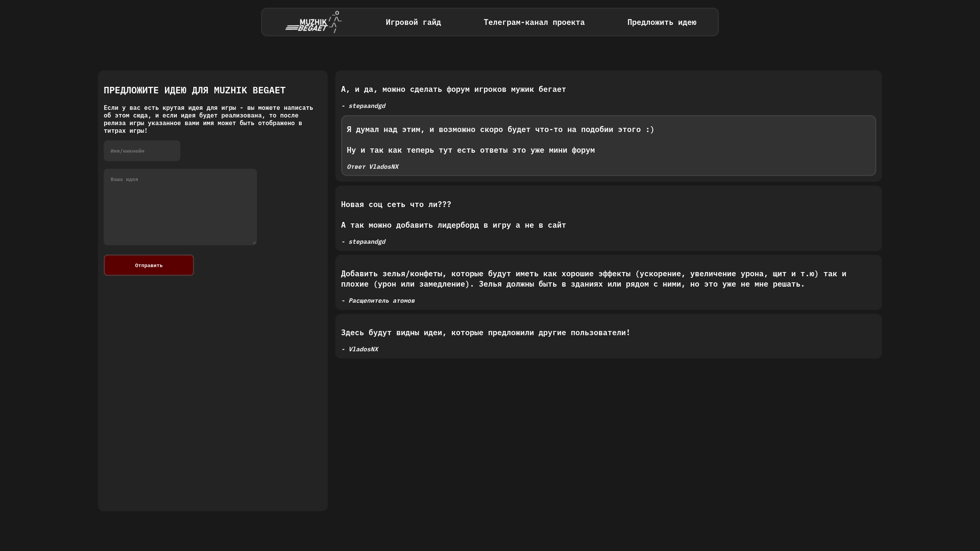The height and width of the screenshot is (551, 980).
Task: Focus the Имя/никнейм input field
Action: [142, 151]
